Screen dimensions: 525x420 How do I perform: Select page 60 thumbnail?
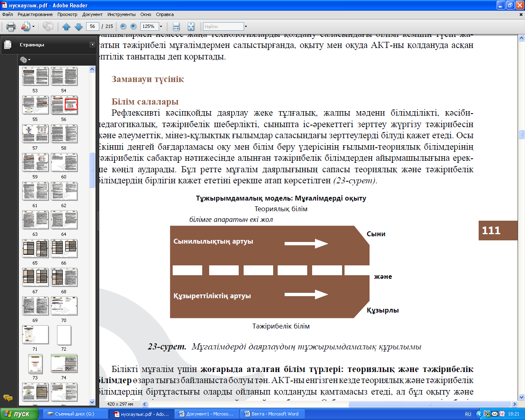pos(64,162)
